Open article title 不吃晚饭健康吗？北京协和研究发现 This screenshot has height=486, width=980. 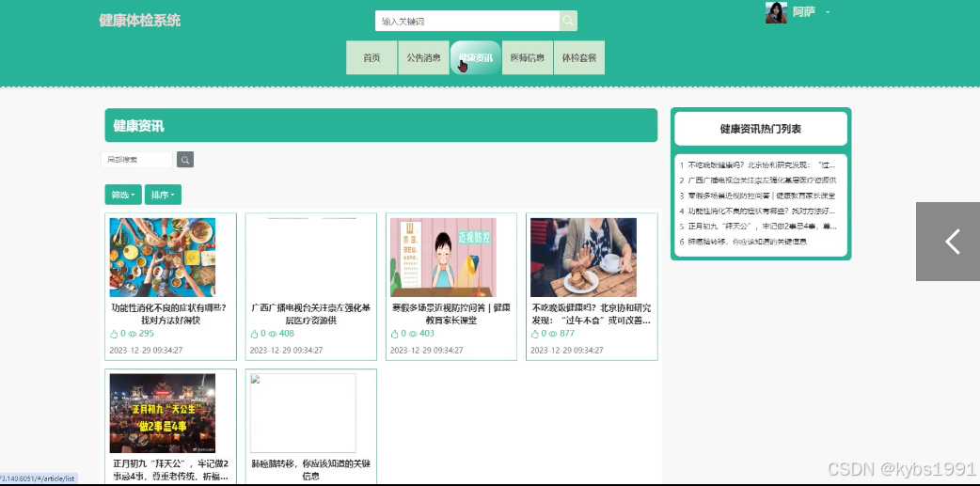pos(592,314)
